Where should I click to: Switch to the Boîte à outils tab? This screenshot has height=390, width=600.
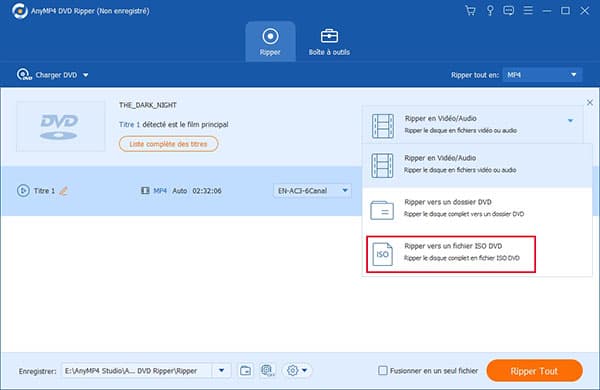tap(329, 41)
